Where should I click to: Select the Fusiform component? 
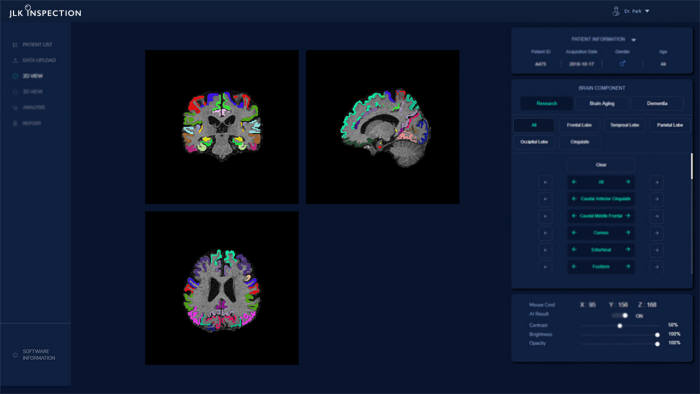[x=601, y=267]
